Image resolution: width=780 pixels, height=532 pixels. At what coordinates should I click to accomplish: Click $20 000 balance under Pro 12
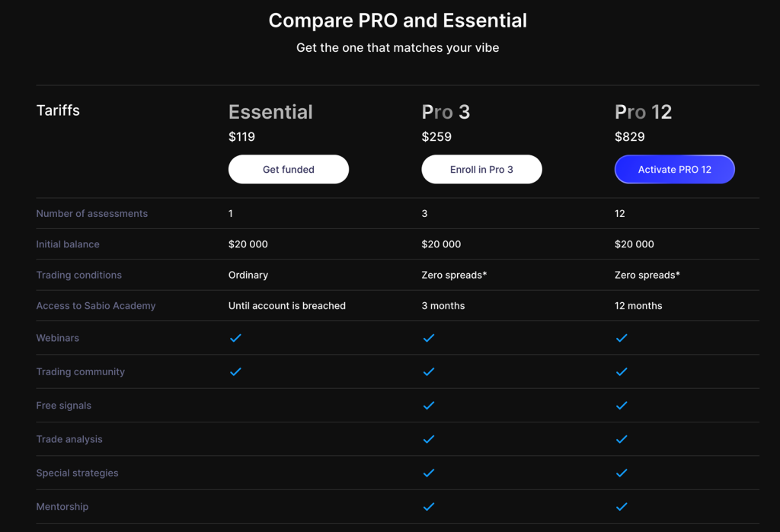pyautogui.click(x=635, y=244)
